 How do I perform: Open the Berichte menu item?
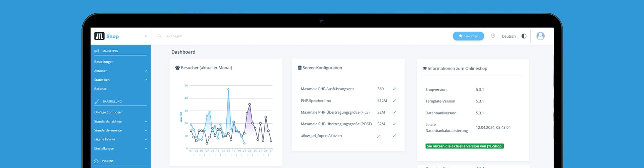pos(100,89)
